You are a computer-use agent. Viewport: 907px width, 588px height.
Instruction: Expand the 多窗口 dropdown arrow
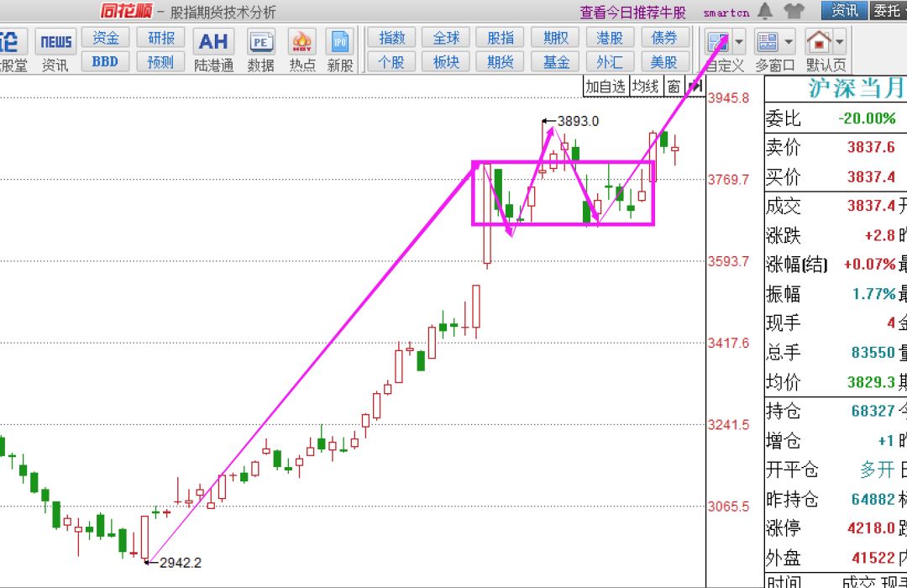click(x=789, y=41)
